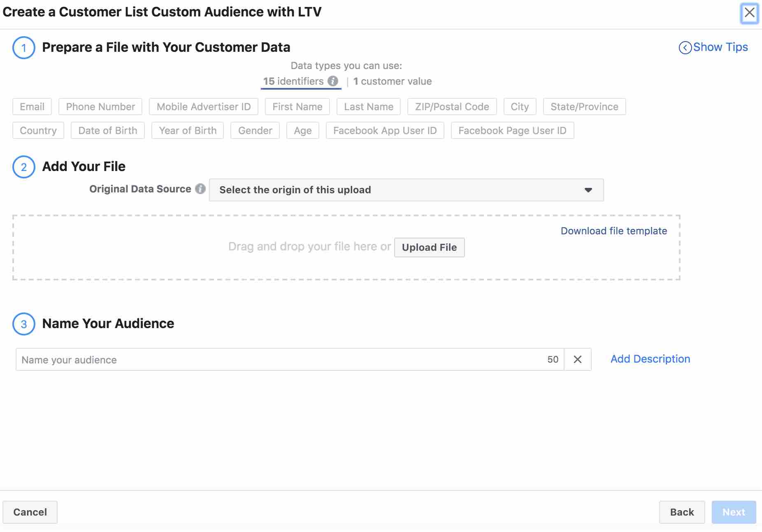The width and height of the screenshot is (762, 532).
Task: Select the Email identifier tag
Action: point(32,106)
